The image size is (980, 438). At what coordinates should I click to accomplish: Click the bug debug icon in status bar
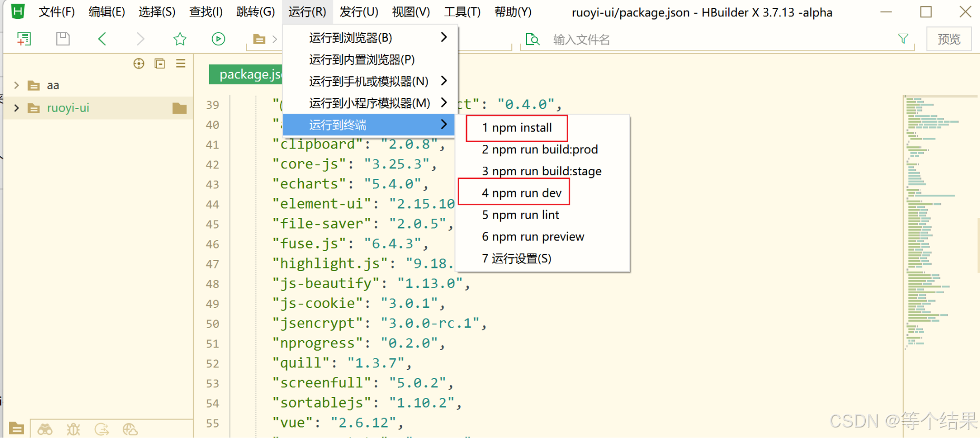click(x=73, y=430)
